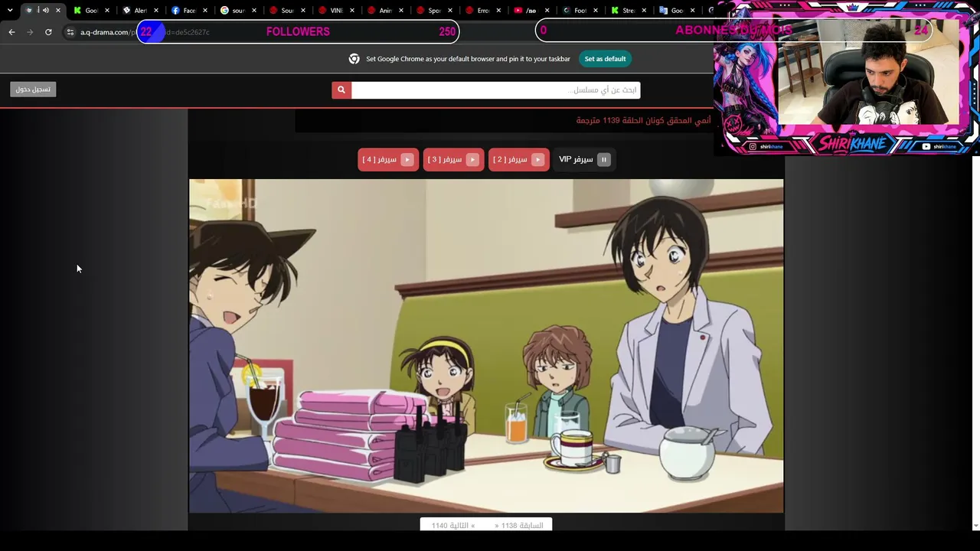Image resolution: width=980 pixels, height=551 pixels.
Task: Open the next episode 1140 link
Action: (x=453, y=526)
